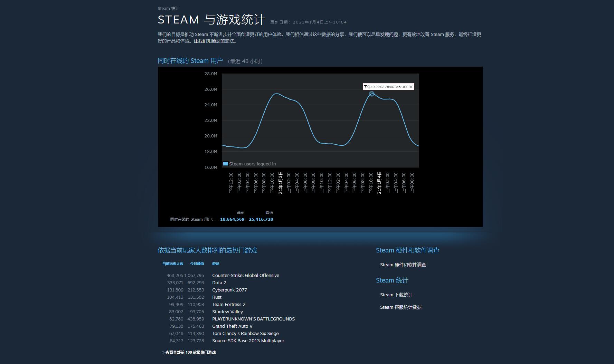Viewport: 614px width, 364px height.
Task: Click GTA V's peak count '175,463'
Action: point(196,326)
